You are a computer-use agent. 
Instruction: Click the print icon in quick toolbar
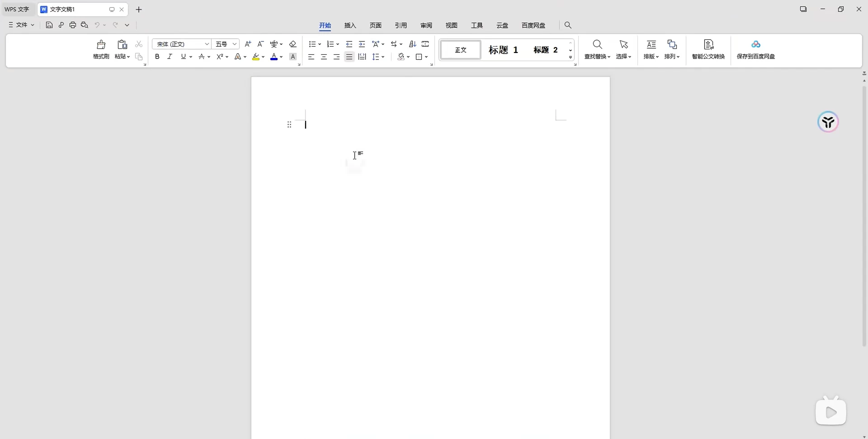coord(72,25)
